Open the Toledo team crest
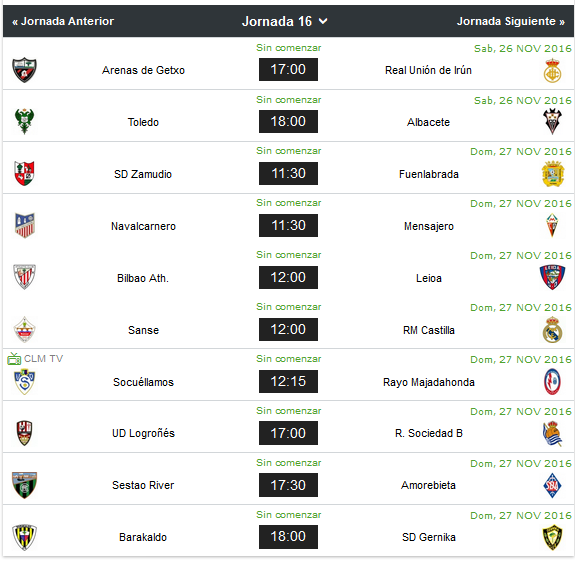 pos(24,121)
